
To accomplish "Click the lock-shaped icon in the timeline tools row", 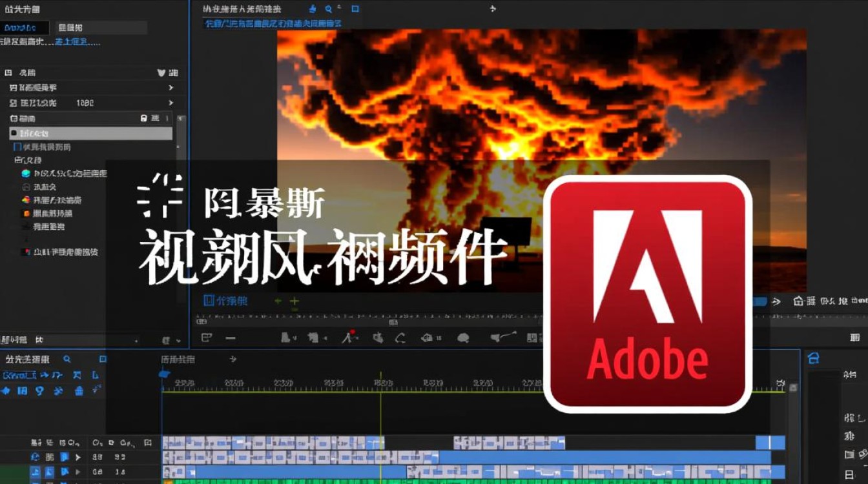I will point(79,390).
